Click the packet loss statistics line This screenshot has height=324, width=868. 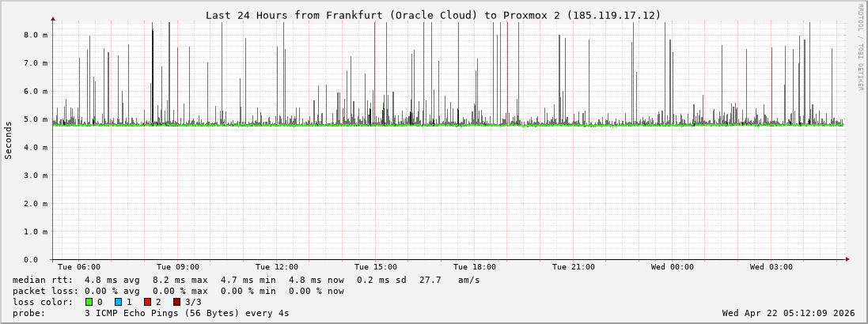178,291
